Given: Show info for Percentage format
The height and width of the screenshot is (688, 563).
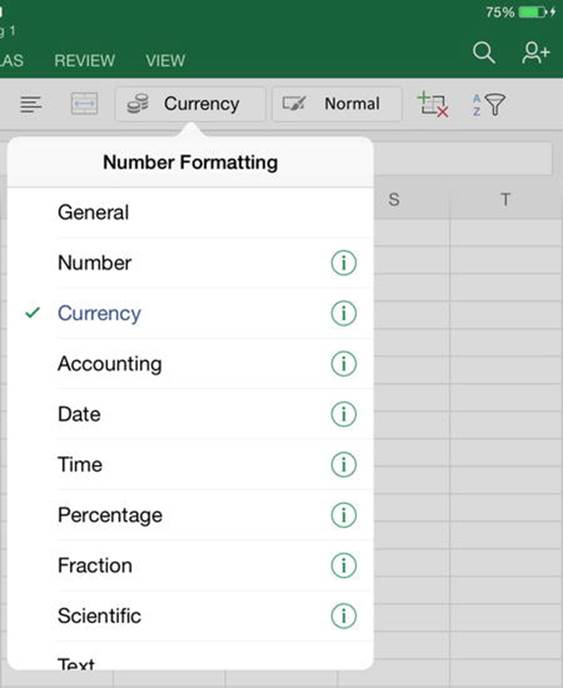Looking at the screenshot, I should click(x=344, y=515).
